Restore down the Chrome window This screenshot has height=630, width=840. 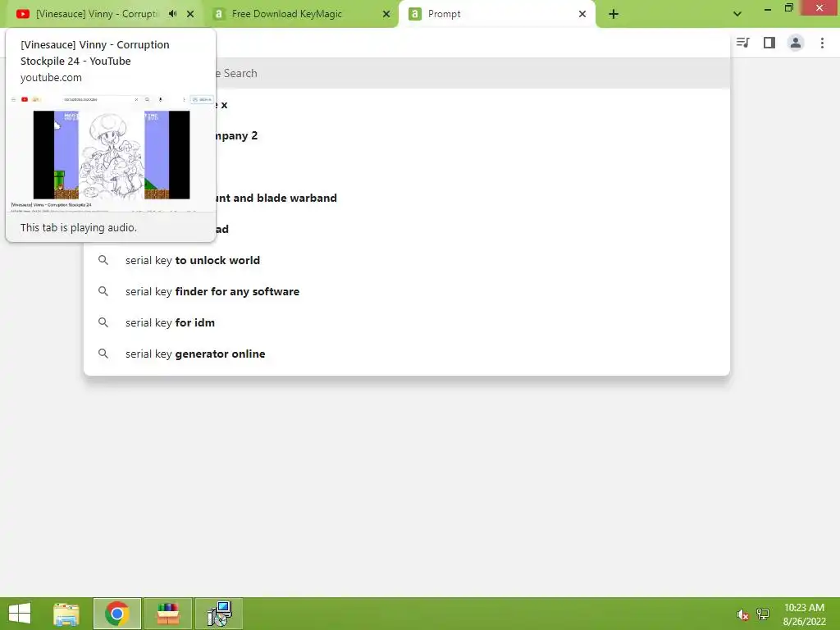coord(789,8)
